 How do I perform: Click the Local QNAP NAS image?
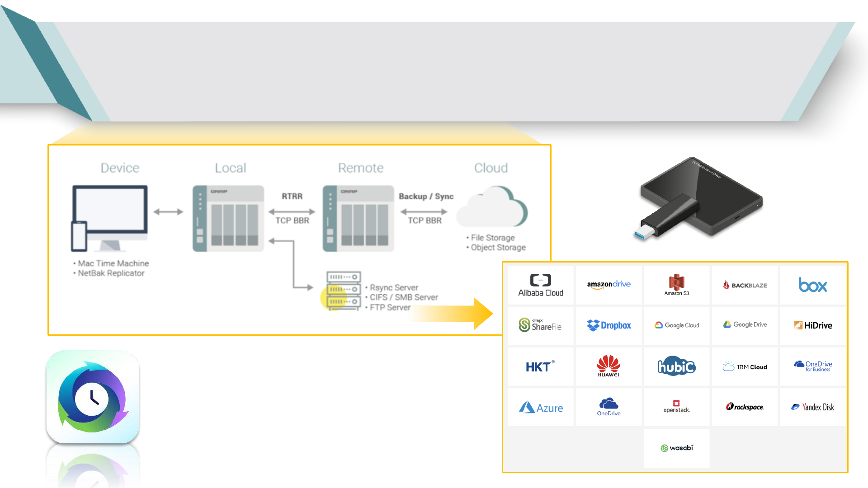pos(228,218)
